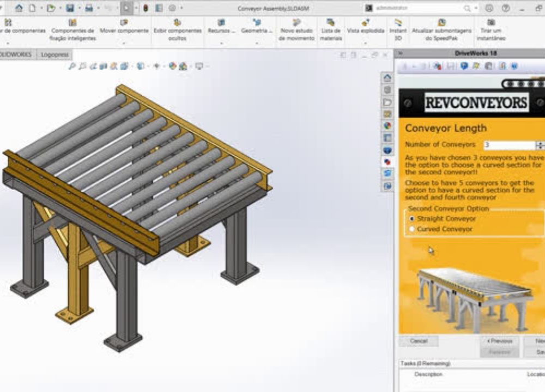Viewport: 545px width, 392px height.
Task: Click the Cancel button in DriveWorks form
Action: 419,341
